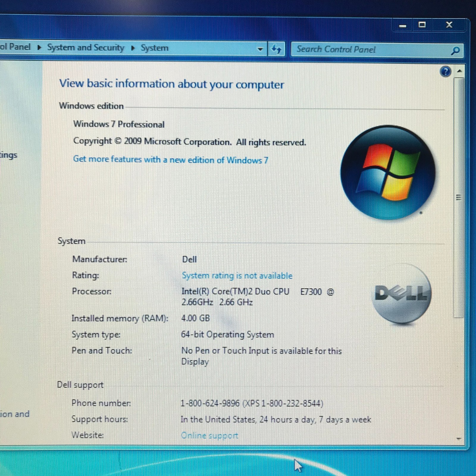Minimize the System window
Screen dimensions: 476x476
[x=403, y=26]
